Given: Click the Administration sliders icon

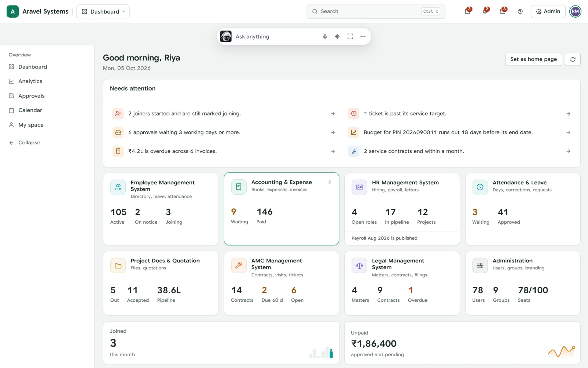Looking at the screenshot, I should pyautogui.click(x=480, y=265).
